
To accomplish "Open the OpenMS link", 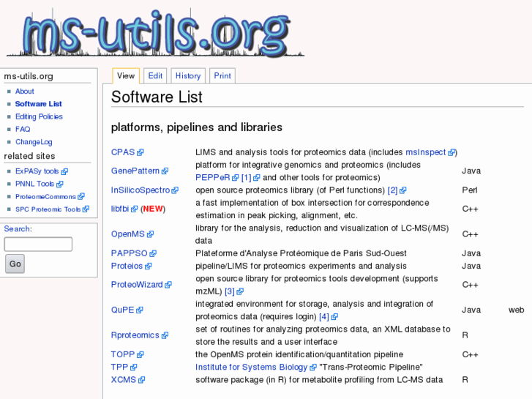I will coord(128,234).
